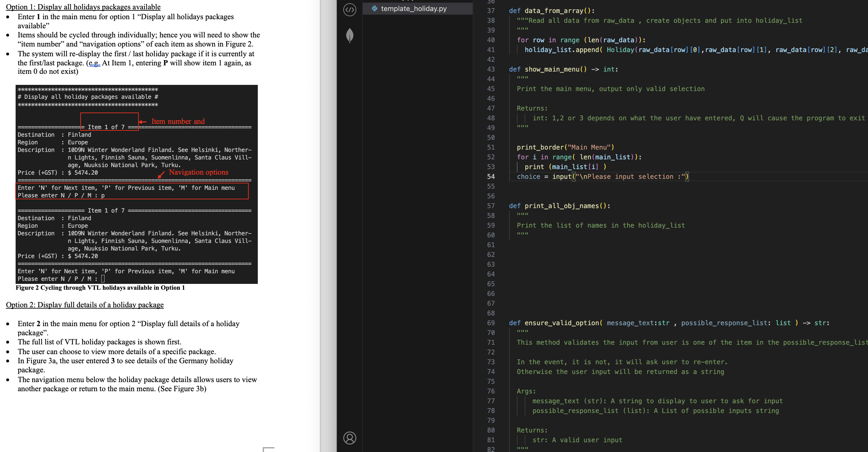The height and width of the screenshot is (452, 868).
Task: Click line number 54 in the gutter
Action: coord(491,177)
